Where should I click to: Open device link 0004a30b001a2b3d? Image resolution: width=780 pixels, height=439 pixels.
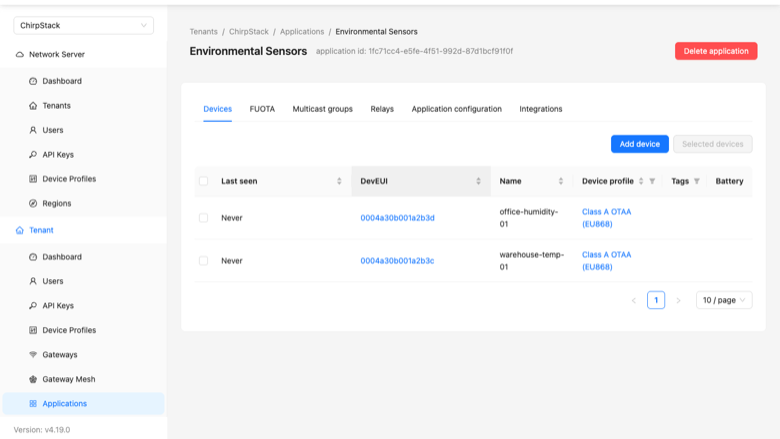397,218
